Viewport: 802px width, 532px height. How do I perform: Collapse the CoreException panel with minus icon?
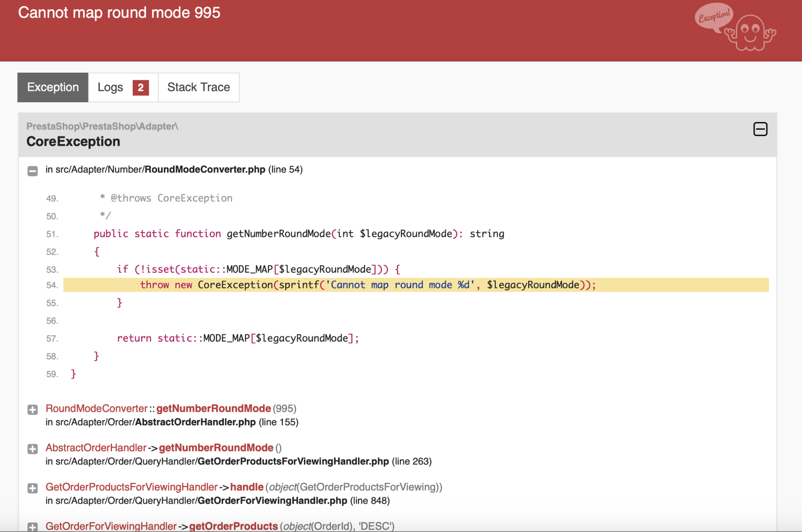point(760,129)
